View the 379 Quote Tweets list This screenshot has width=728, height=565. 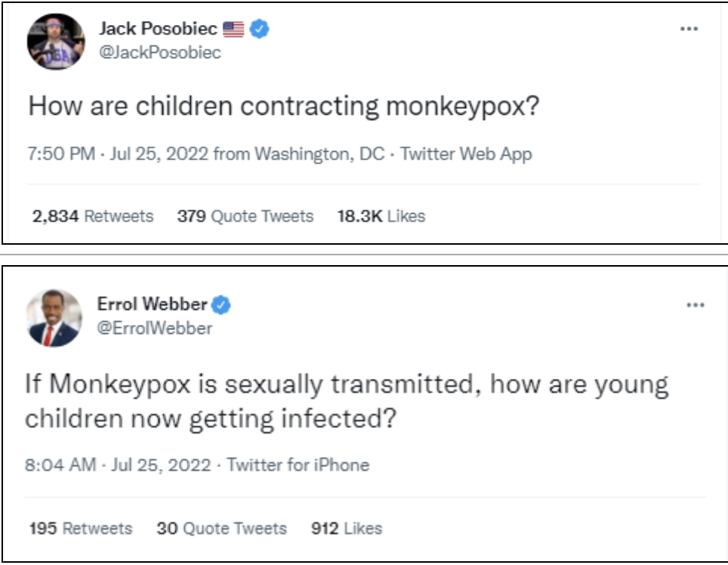[245, 216]
